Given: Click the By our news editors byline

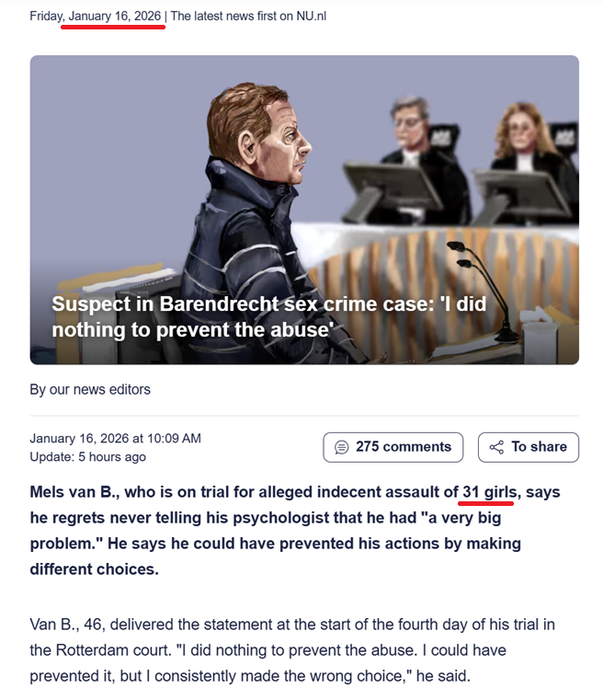Looking at the screenshot, I should [x=90, y=389].
